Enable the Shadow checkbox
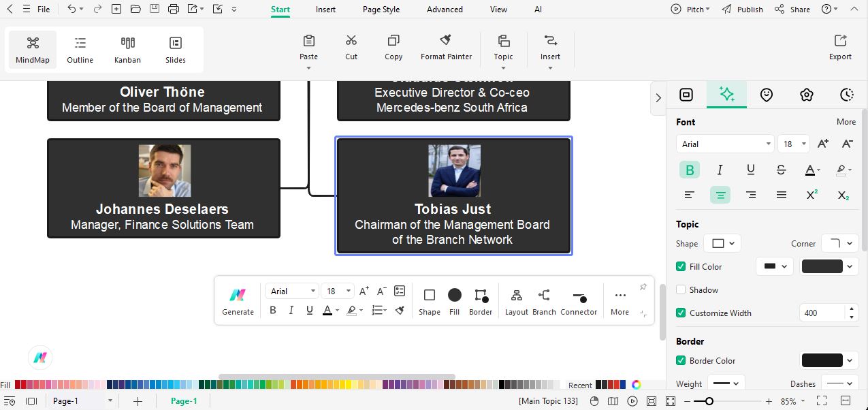Viewport: 868px width, 410px height. pos(681,289)
